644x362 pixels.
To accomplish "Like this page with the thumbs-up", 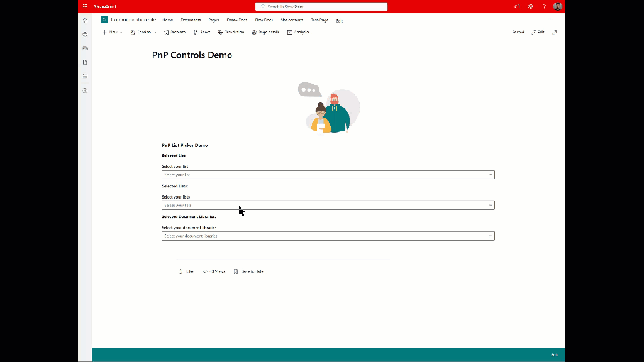I will click(186, 271).
